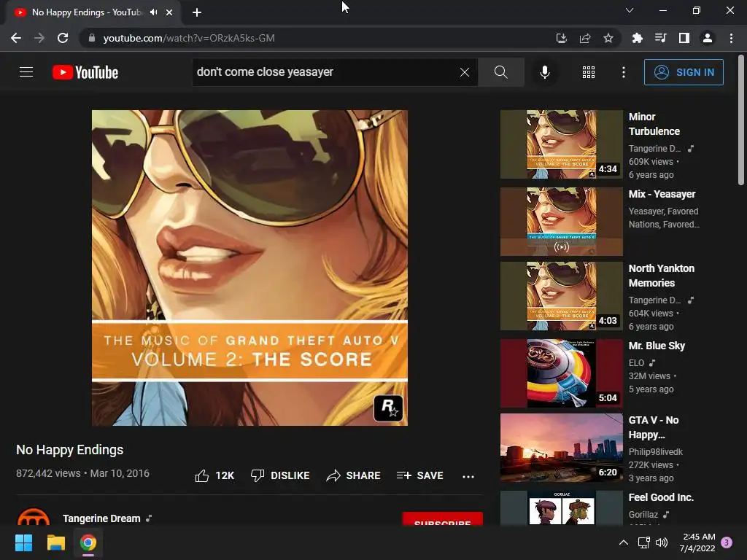This screenshot has width=747, height=560.
Task: Open GTA V - No Happy thumbnail
Action: point(561,448)
